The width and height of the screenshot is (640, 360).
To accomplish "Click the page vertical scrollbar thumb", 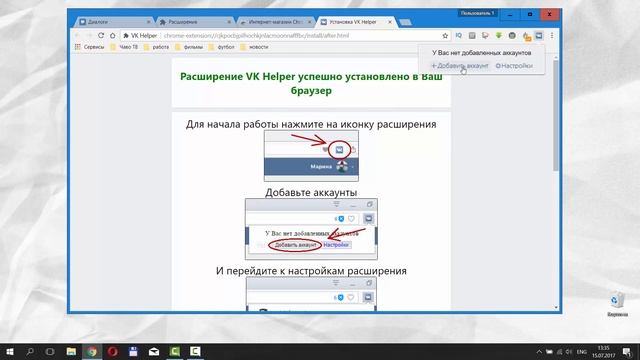I will [556, 116].
